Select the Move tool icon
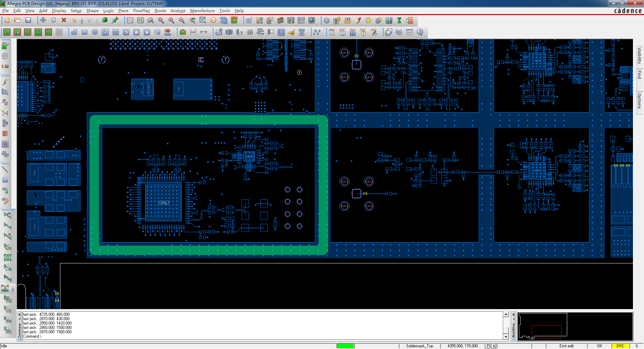 point(43,20)
